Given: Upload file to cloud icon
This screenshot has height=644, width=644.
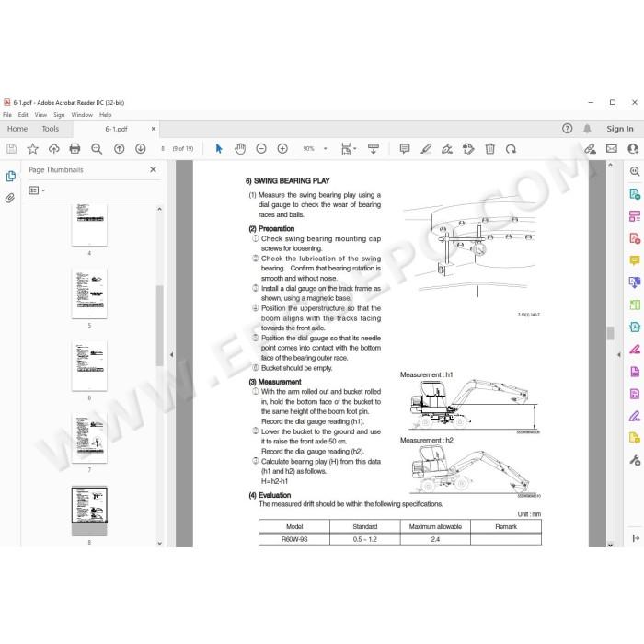Looking at the screenshot, I should [53, 149].
